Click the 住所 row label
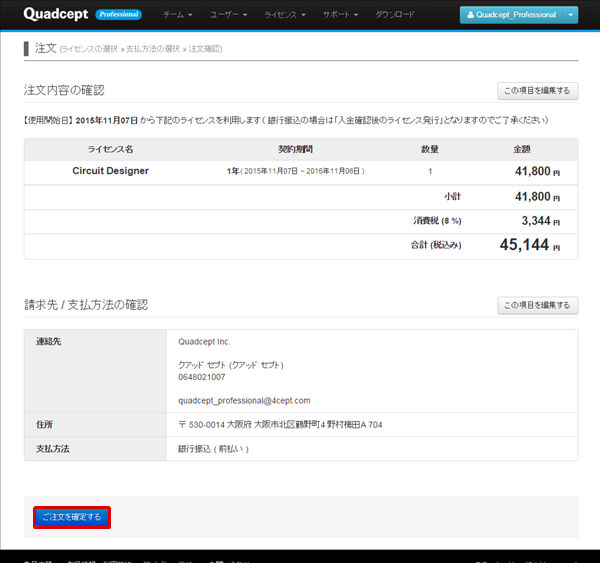Image resolution: width=600 pixels, height=563 pixels. (x=44, y=424)
